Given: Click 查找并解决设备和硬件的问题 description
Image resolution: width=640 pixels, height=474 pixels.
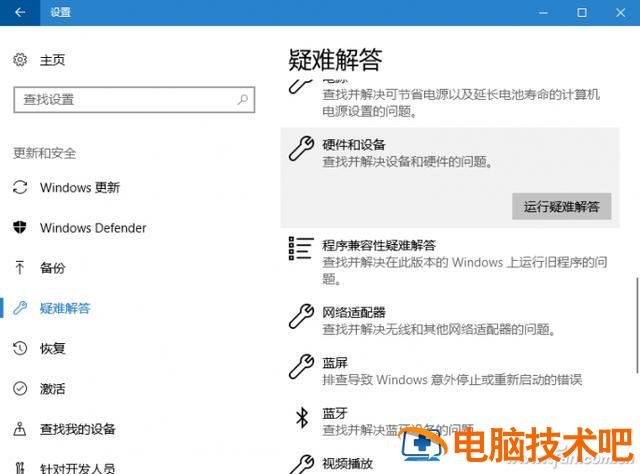Looking at the screenshot, I should [x=408, y=162].
